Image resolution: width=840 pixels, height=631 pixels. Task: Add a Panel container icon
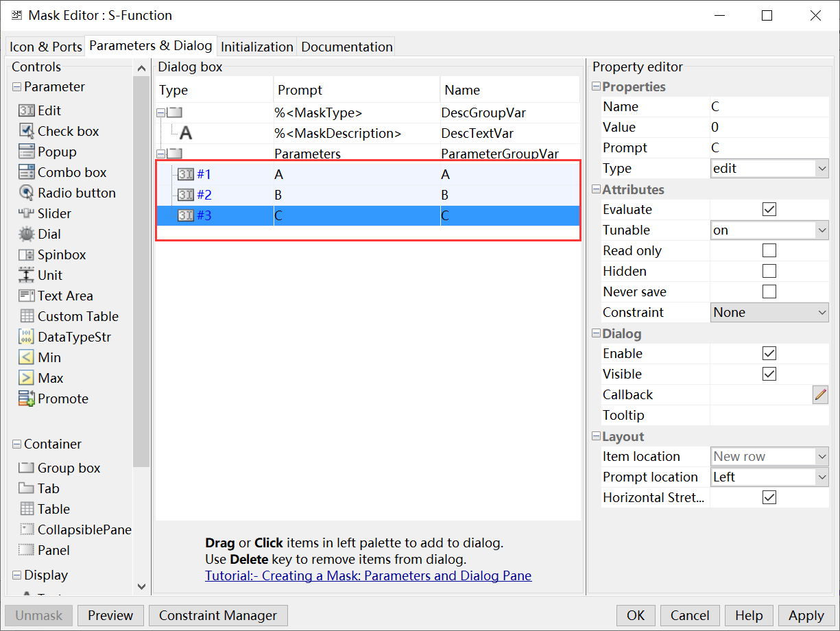(x=27, y=550)
